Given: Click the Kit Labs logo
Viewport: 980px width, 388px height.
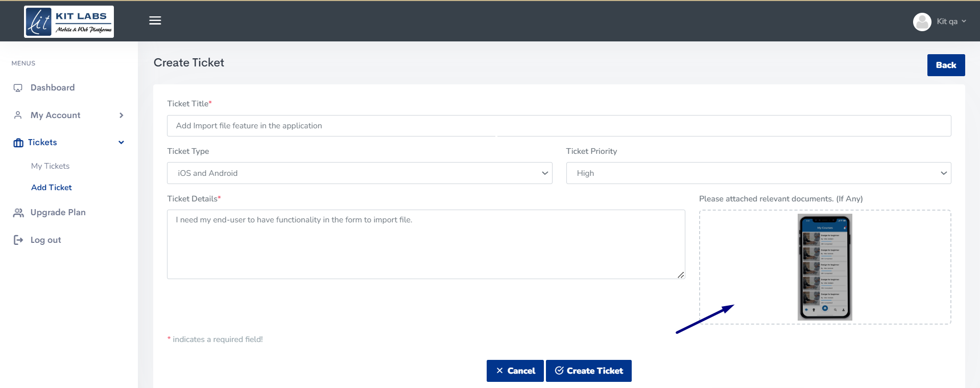Looking at the screenshot, I should (69, 21).
